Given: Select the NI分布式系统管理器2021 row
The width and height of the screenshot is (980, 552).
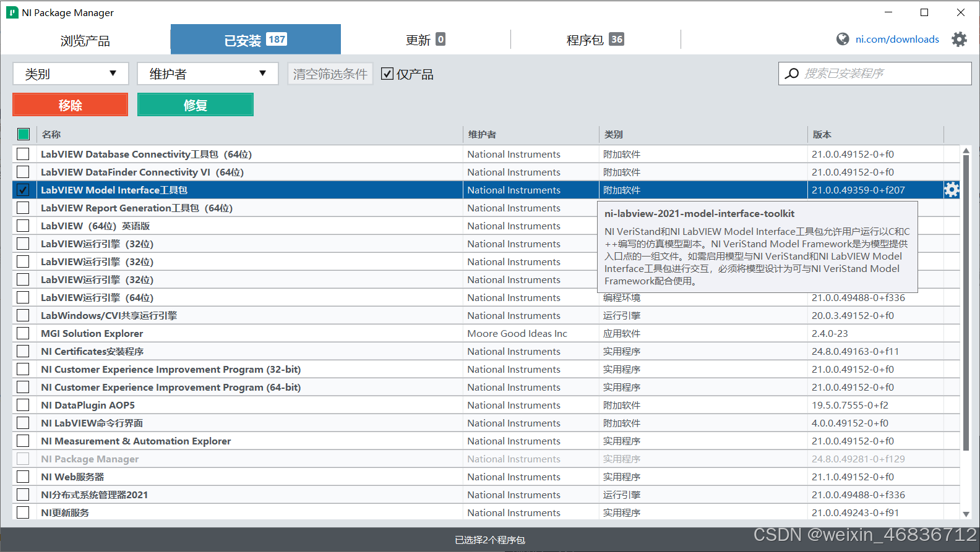Looking at the screenshot, I should 486,495.
